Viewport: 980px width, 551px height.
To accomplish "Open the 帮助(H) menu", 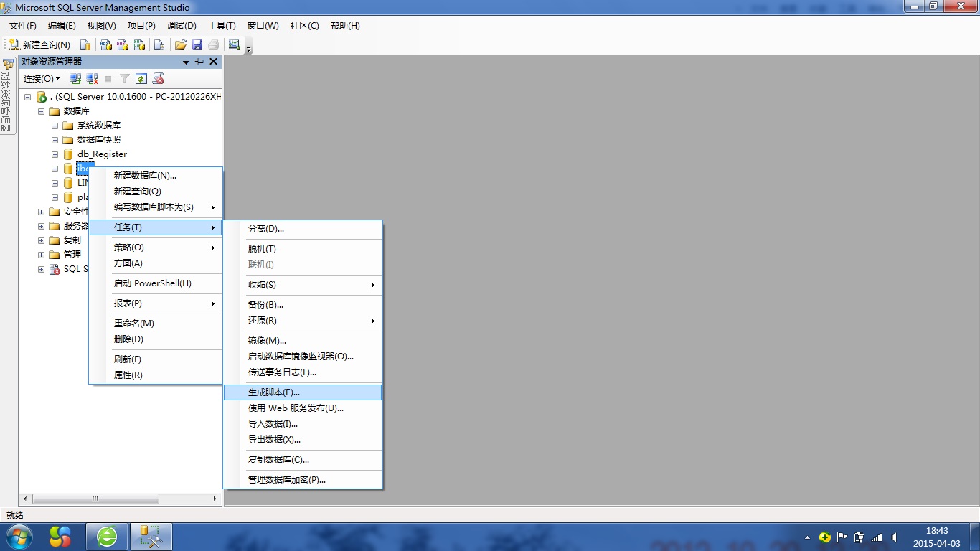I will click(x=345, y=26).
